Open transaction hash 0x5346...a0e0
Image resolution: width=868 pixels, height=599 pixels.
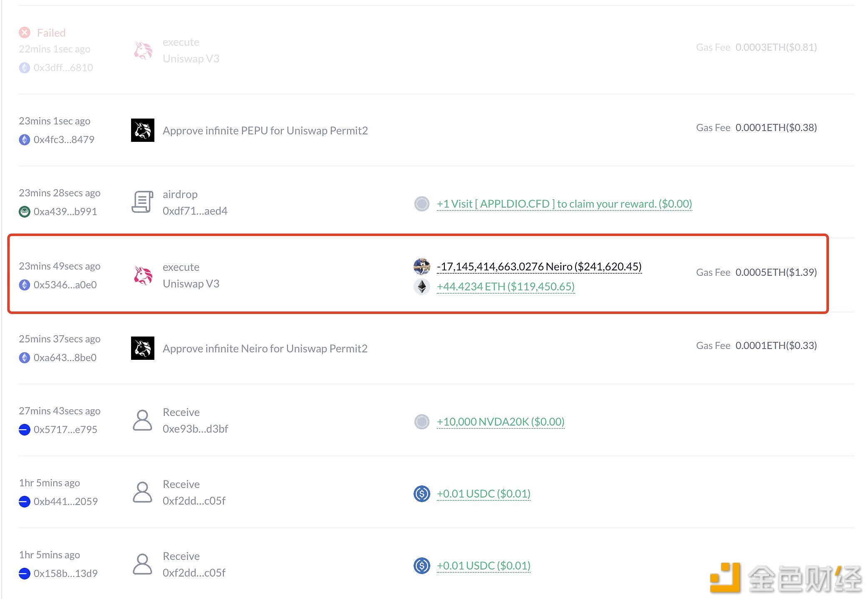pyautogui.click(x=65, y=285)
